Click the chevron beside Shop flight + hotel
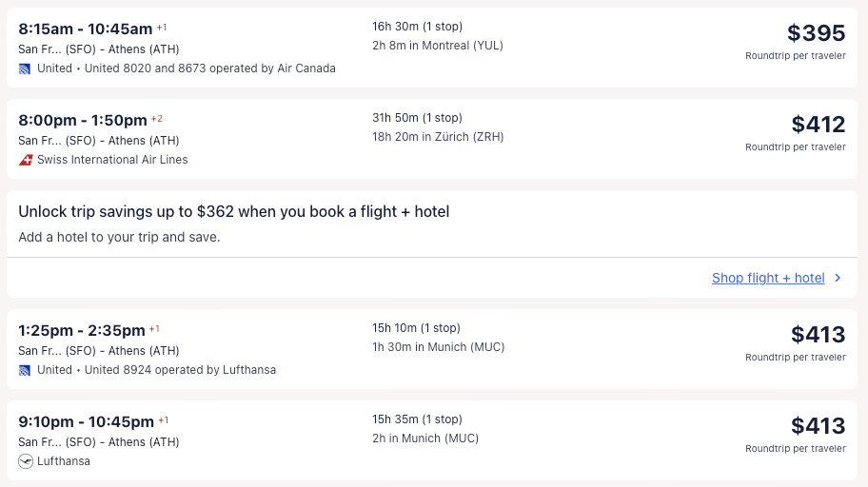Image resolution: width=868 pixels, height=487 pixels. coord(838,278)
